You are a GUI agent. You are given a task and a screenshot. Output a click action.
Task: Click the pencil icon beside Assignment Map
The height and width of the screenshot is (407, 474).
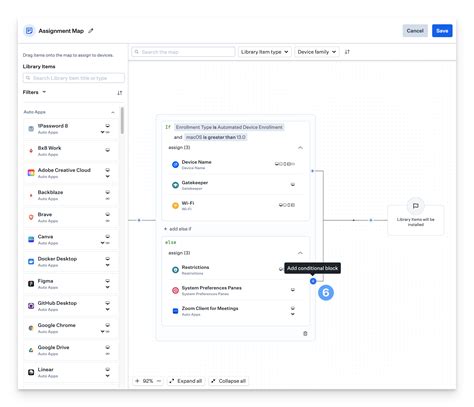91,31
